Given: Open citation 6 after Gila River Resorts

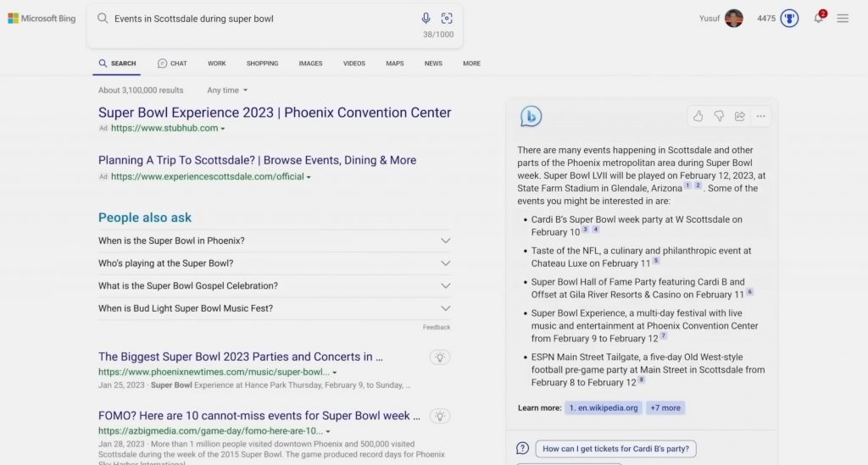Looking at the screenshot, I should point(750,291).
